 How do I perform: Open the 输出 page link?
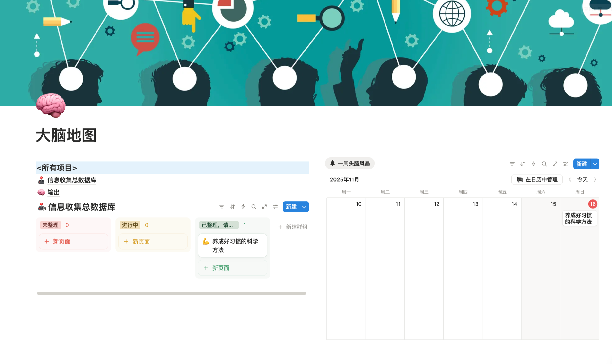click(x=53, y=192)
